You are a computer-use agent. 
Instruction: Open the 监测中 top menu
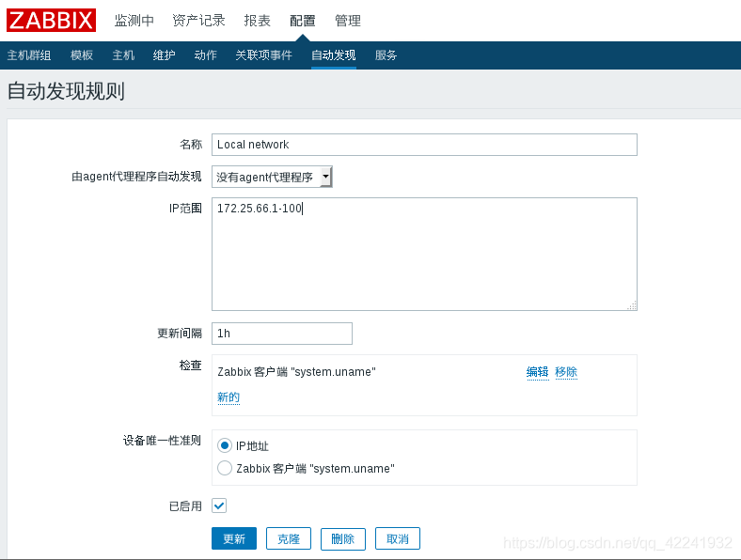(134, 21)
